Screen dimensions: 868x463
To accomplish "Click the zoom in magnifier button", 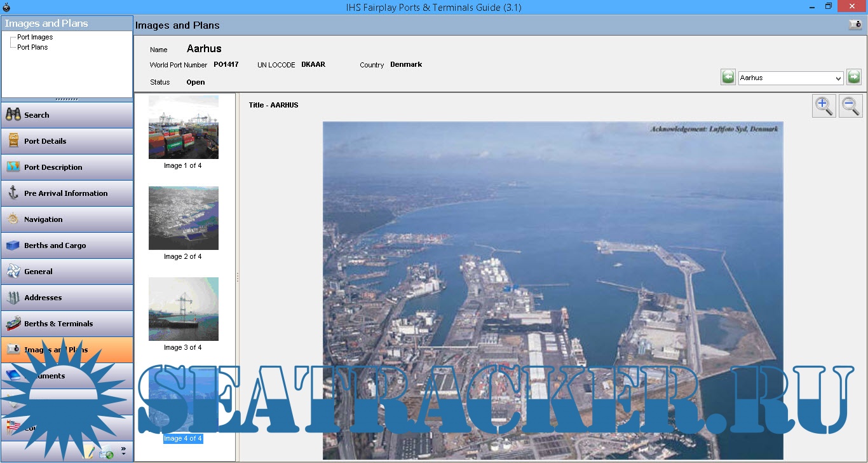I will coord(824,106).
